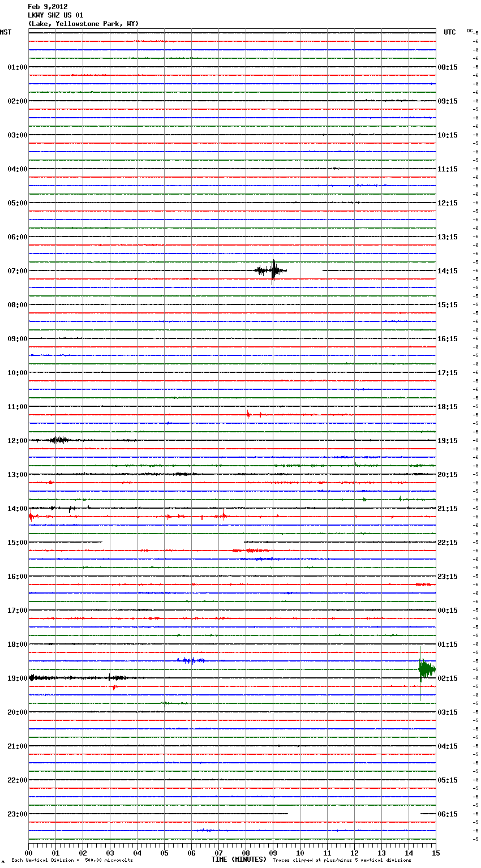
Task: Click the UTC timezone header
Action: point(449,32)
